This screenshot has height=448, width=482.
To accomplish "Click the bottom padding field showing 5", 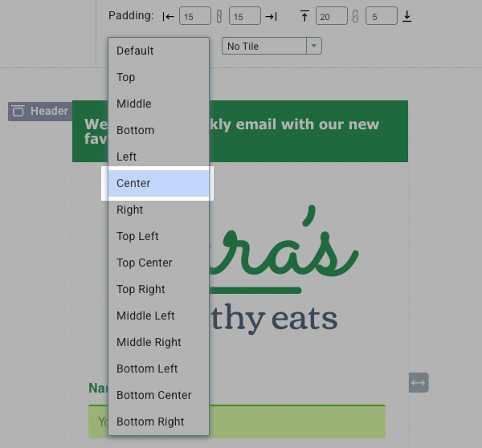I will click(x=381, y=16).
